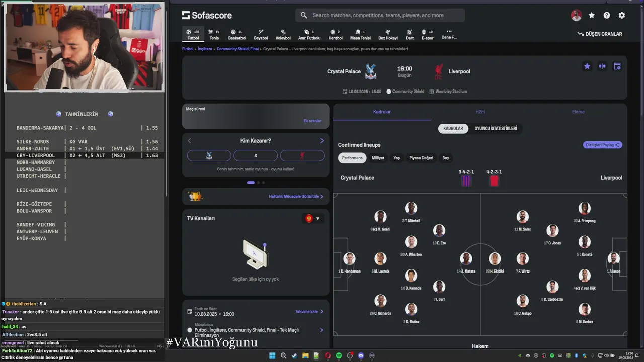Open player E. Eze on pitch

click(x=439, y=234)
